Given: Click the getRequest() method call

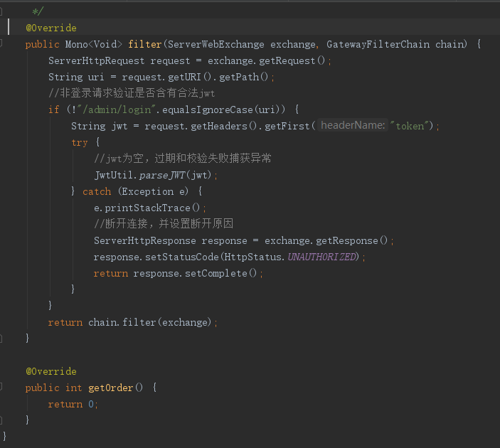Looking at the screenshot, I should [292, 60].
